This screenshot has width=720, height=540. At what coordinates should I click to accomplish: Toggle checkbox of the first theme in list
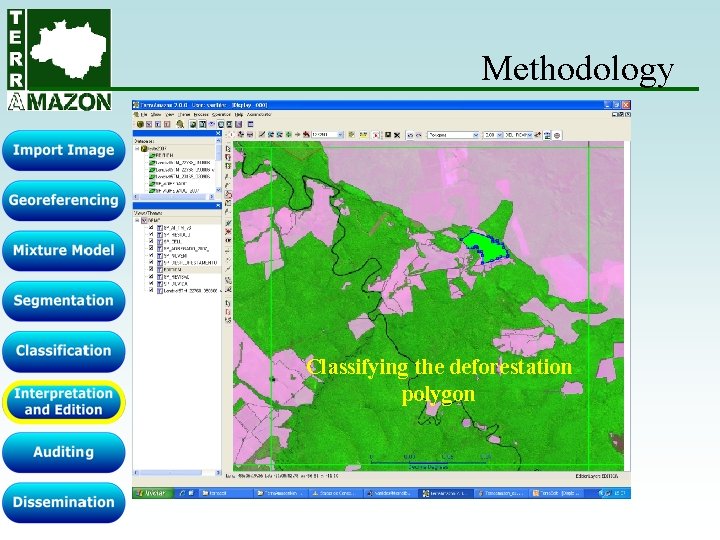[x=151, y=227]
